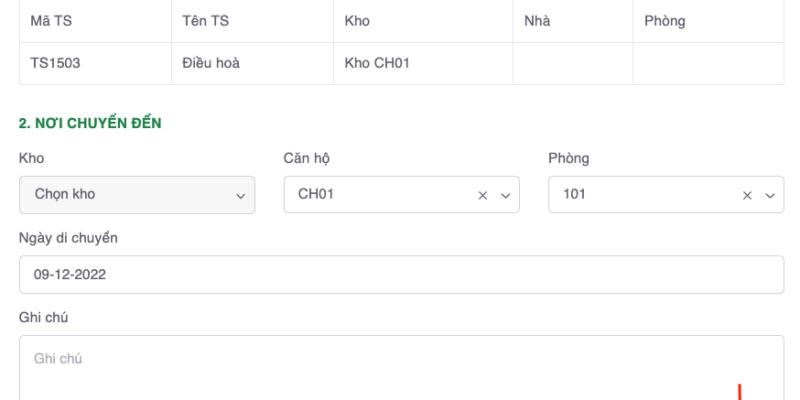Click the Ngày di chuyển date field
This screenshot has height=400, width=800.
coord(400,274)
